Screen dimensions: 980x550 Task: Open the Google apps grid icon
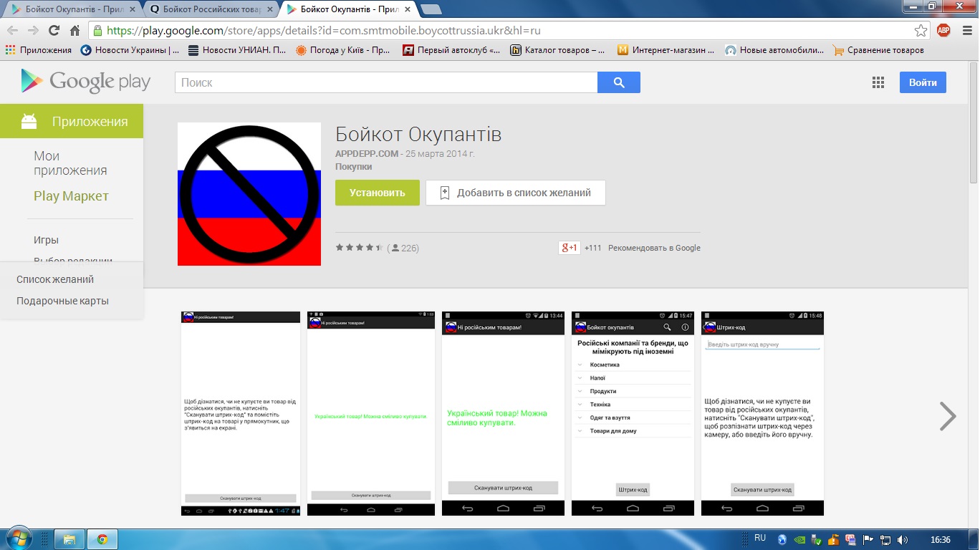(x=878, y=82)
